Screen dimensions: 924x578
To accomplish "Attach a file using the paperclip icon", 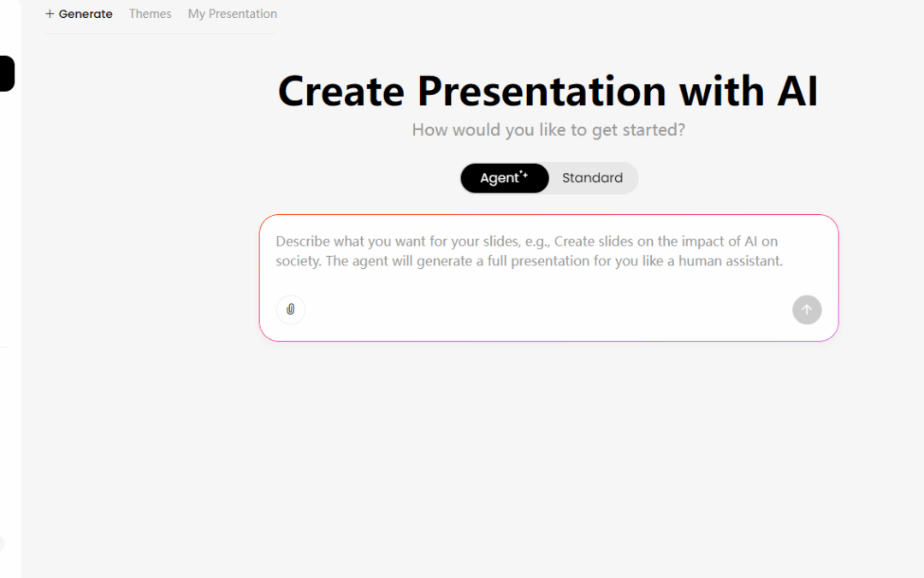I will (291, 309).
